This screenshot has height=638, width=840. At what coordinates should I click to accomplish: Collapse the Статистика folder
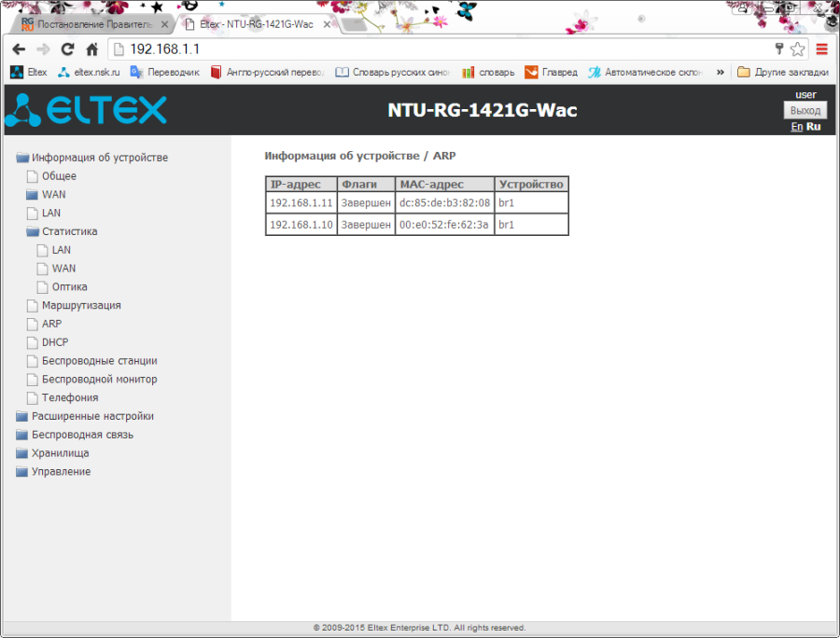(x=63, y=231)
